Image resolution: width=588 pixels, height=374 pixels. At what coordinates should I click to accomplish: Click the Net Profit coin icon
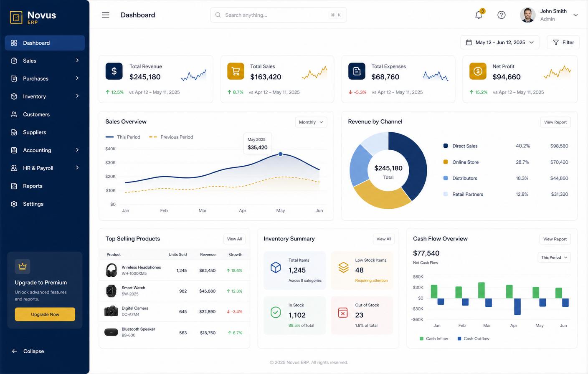coord(478,71)
